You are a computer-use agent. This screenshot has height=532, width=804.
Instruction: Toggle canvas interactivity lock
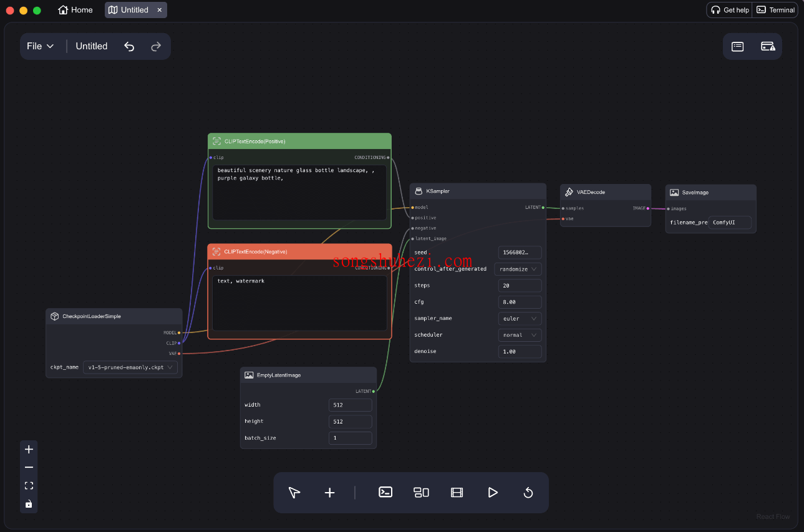pyautogui.click(x=29, y=503)
